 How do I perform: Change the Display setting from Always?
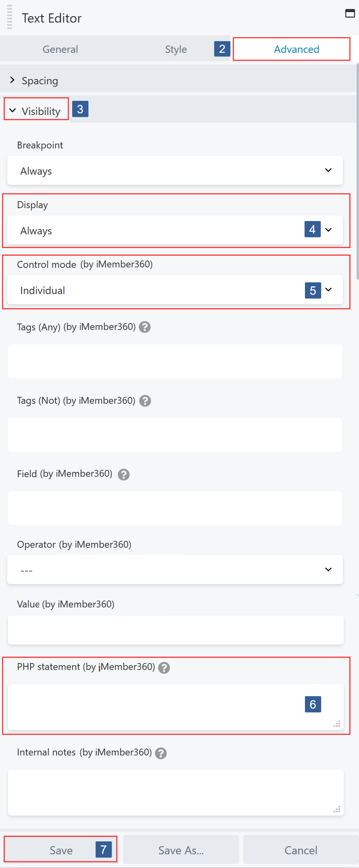(x=175, y=230)
